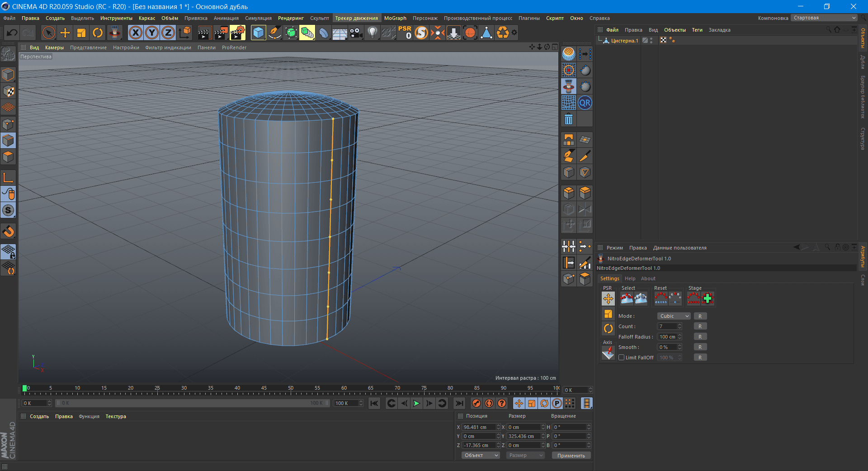The height and width of the screenshot is (471, 868).
Task: Toggle Y axis lock
Action: click(x=152, y=33)
